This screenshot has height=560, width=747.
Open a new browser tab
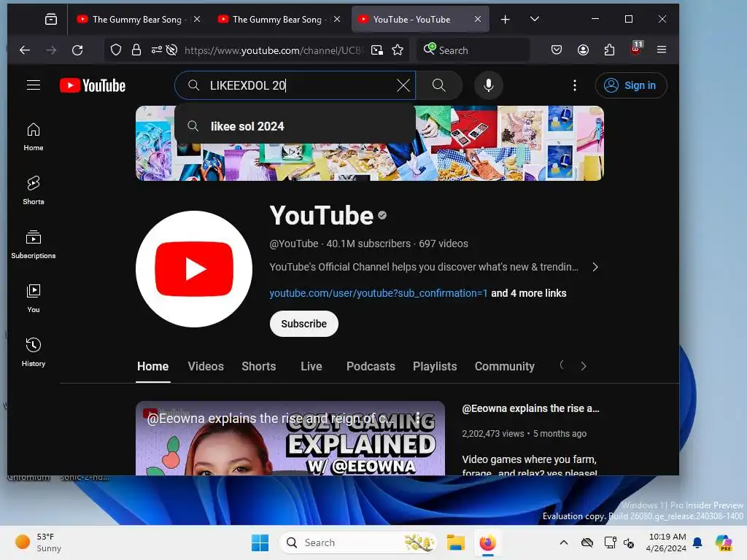point(505,19)
